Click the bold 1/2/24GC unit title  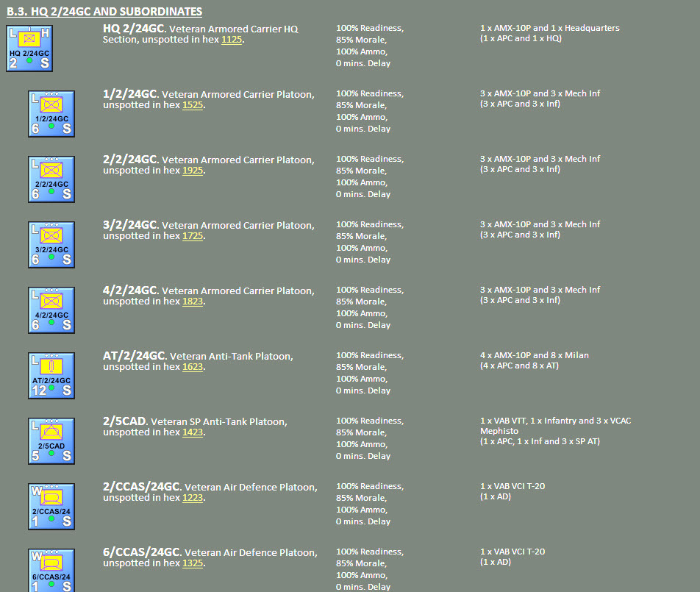[x=131, y=94]
